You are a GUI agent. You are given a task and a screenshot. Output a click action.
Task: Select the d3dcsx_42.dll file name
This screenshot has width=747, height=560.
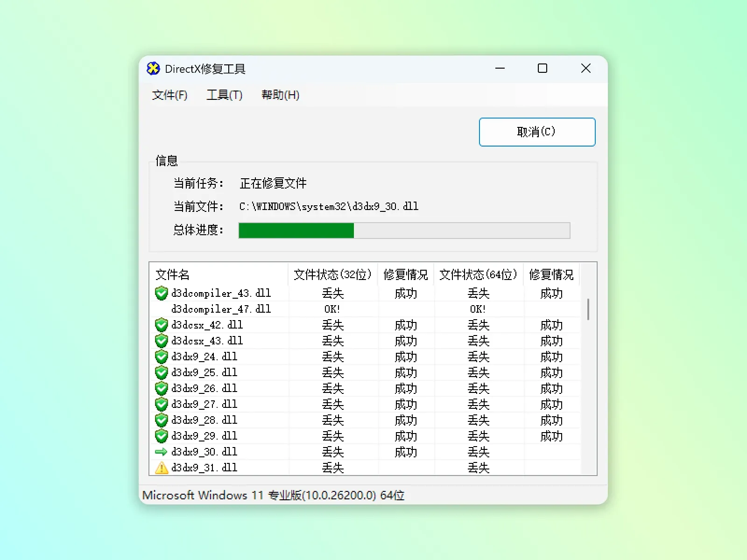click(x=207, y=325)
